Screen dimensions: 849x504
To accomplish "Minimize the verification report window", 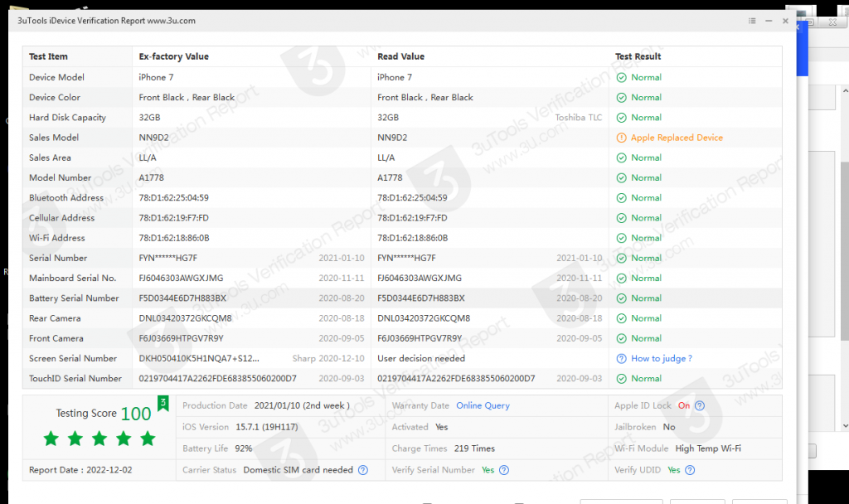I will 769,21.
